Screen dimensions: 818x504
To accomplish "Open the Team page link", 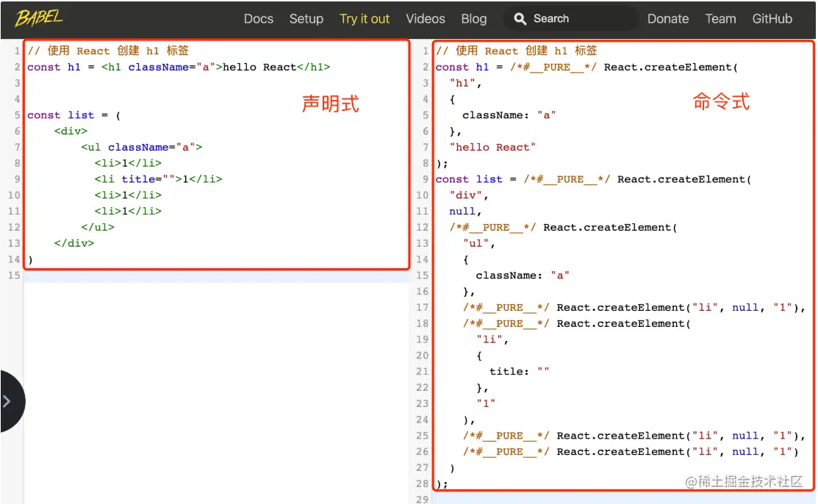I will click(x=720, y=19).
